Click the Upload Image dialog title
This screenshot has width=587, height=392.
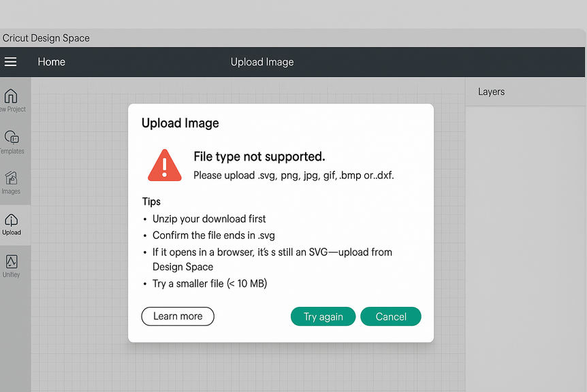coord(180,123)
